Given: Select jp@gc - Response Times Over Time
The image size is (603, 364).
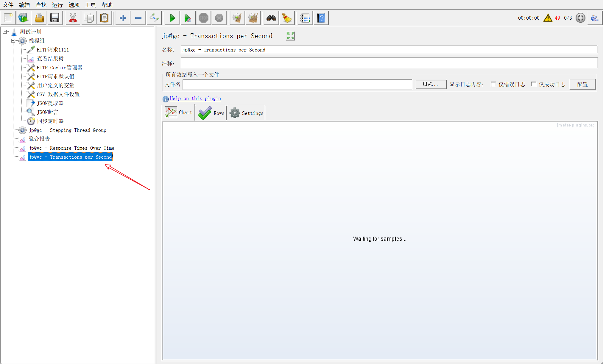Looking at the screenshot, I should 71,148.
